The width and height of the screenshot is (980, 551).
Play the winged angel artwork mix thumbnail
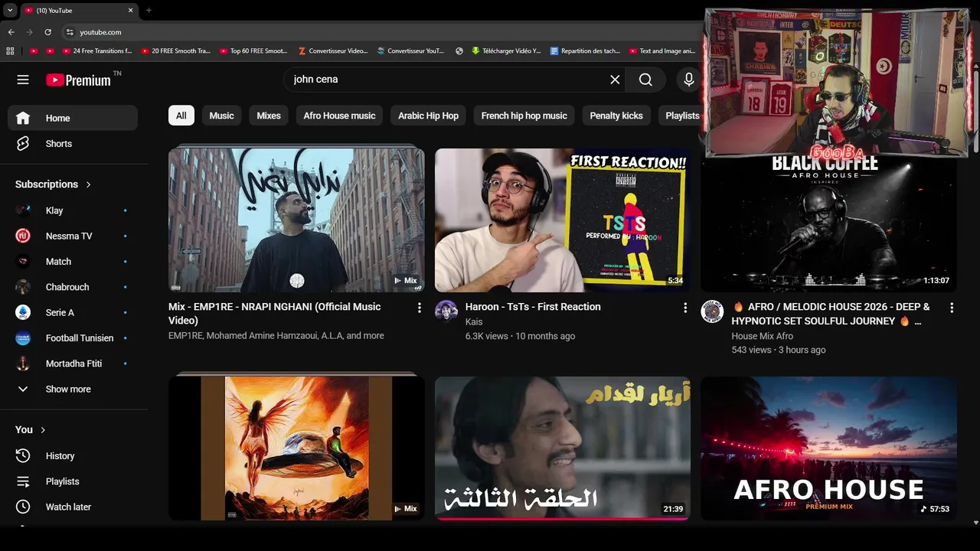(x=296, y=448)
